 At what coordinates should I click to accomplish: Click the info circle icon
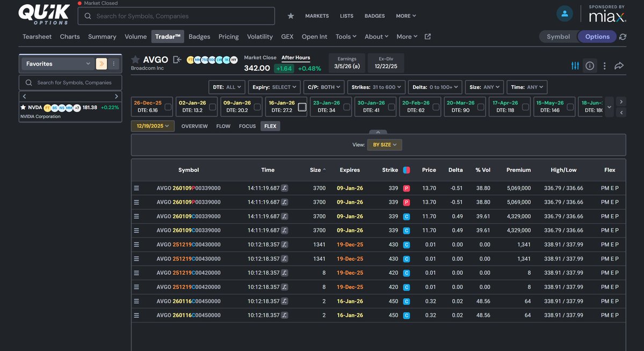pyautogui.click(x=590, y=65)
